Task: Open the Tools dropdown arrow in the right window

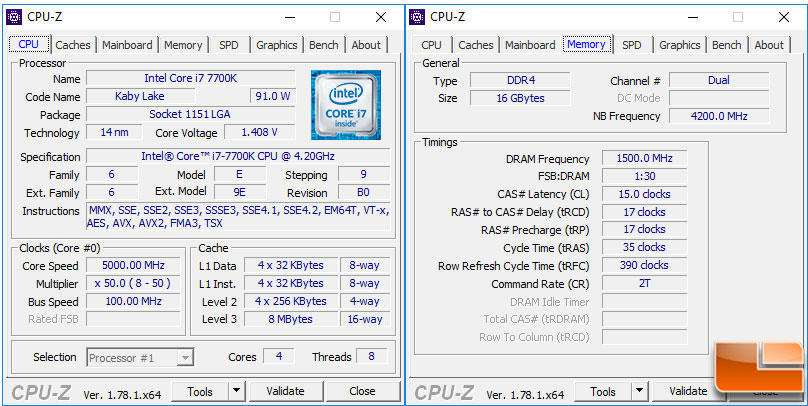Action: (x=639, y=391)
